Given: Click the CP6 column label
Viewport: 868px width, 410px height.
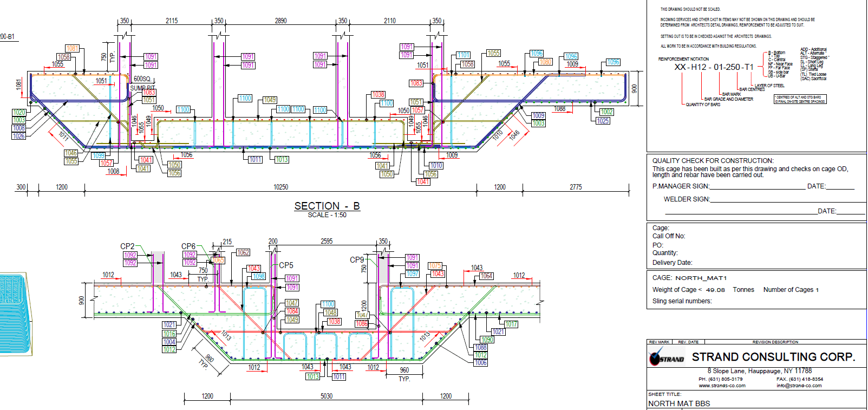Looking at the screenshot, I should click(188, 246).
